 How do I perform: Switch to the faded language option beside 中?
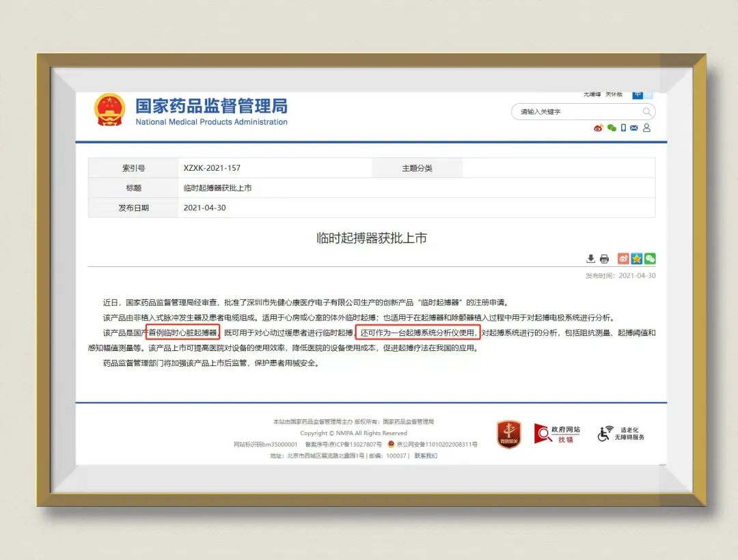coord(648,95)
